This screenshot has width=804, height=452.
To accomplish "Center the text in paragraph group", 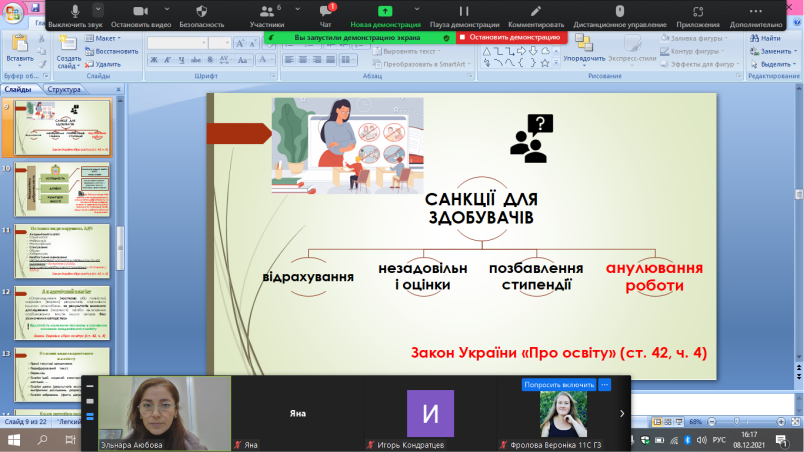I will (303, 60).
